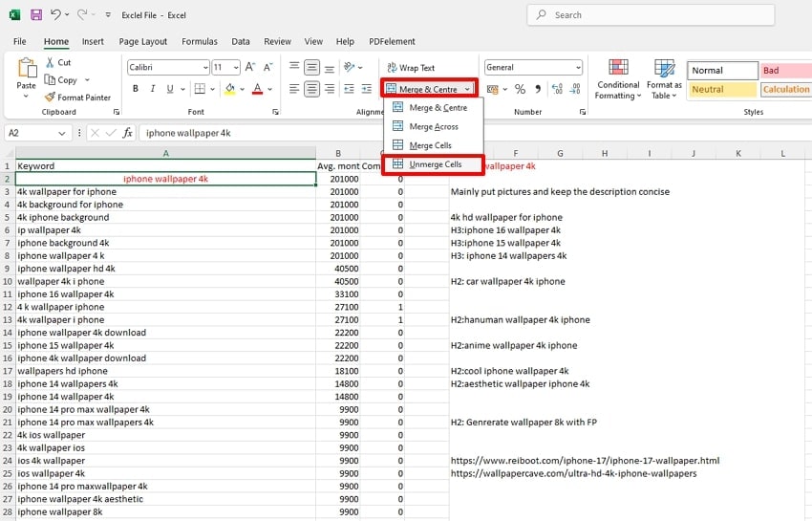Open the Data tab
Image resolution: width=812 pixels, height=521 pixels.
pos(241,41)
